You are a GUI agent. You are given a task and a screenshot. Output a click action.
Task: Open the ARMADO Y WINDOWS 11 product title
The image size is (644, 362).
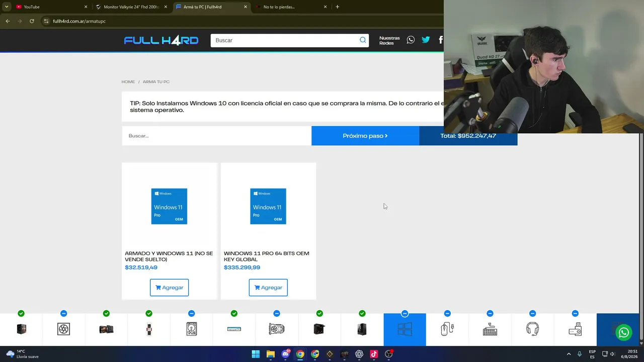click(169, 256)
